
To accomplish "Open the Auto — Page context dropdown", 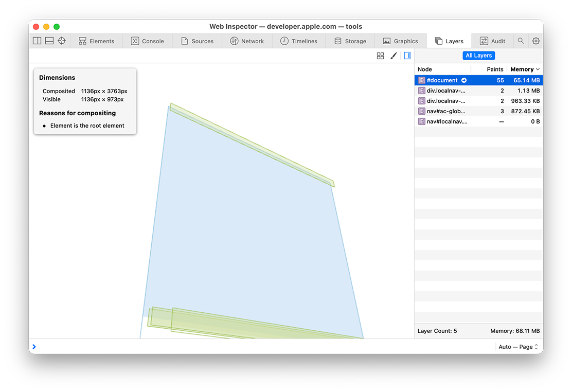I will click(519, 347).
